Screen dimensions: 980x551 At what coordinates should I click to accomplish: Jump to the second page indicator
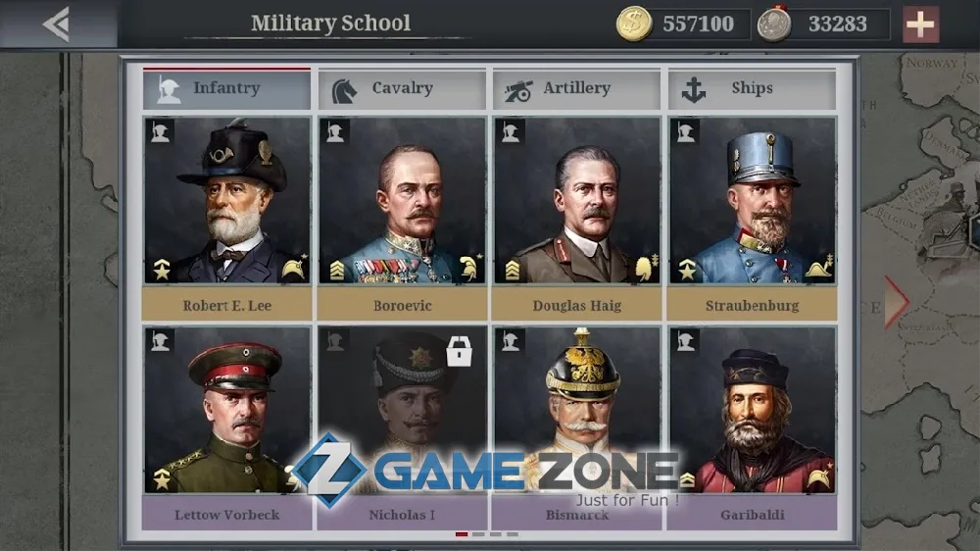click(478, 534)
